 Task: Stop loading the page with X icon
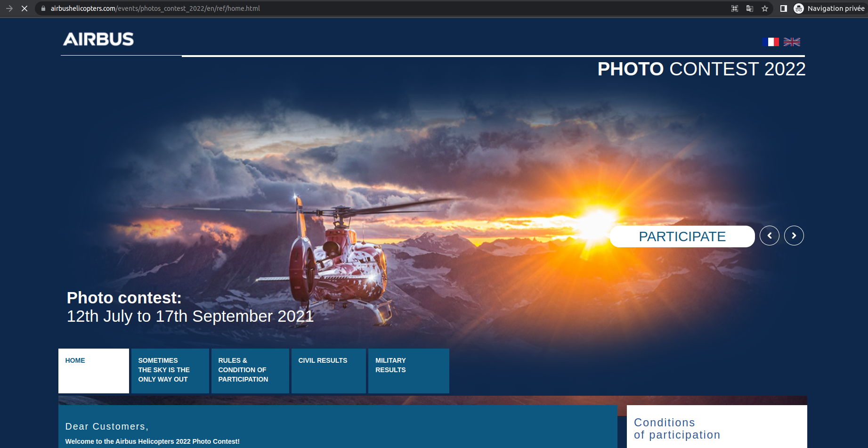point(24,8)
